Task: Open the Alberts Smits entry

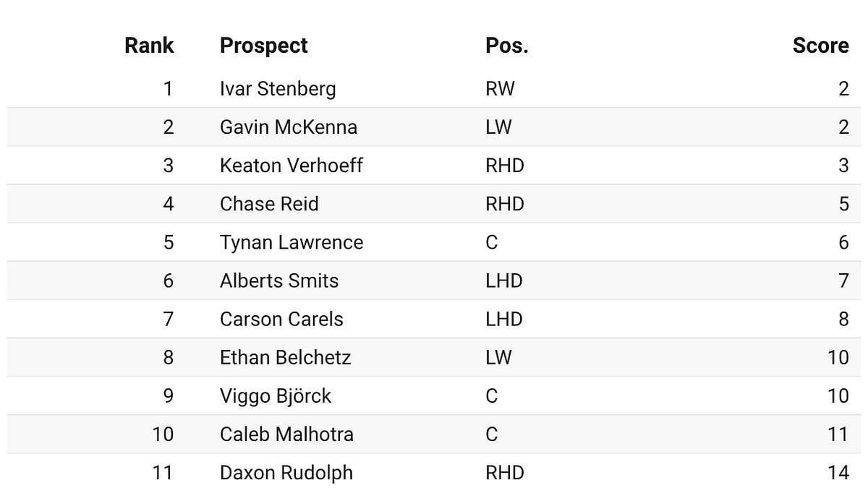Action: coord(278,281)
